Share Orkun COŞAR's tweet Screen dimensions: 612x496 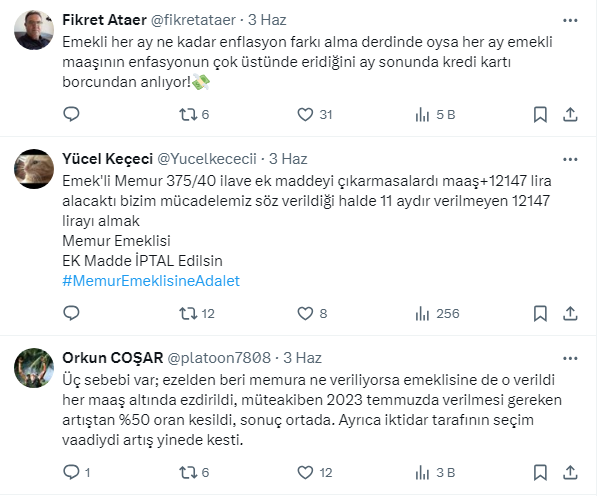tap(570, 472)
